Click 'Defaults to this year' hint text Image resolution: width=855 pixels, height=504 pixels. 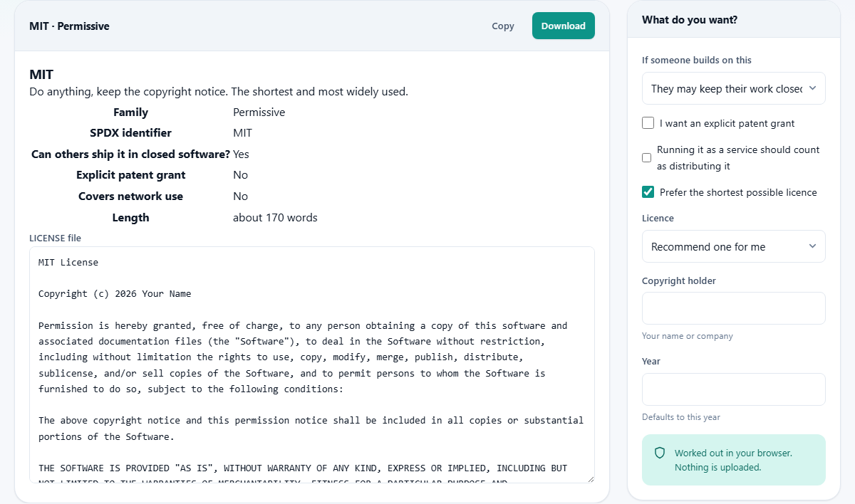[681, 417]
